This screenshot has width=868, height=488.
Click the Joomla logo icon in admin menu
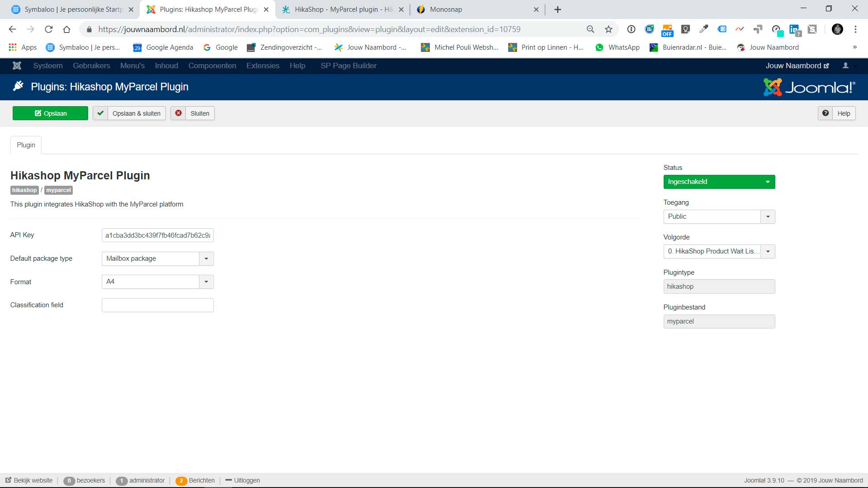(x=17, y=66)
